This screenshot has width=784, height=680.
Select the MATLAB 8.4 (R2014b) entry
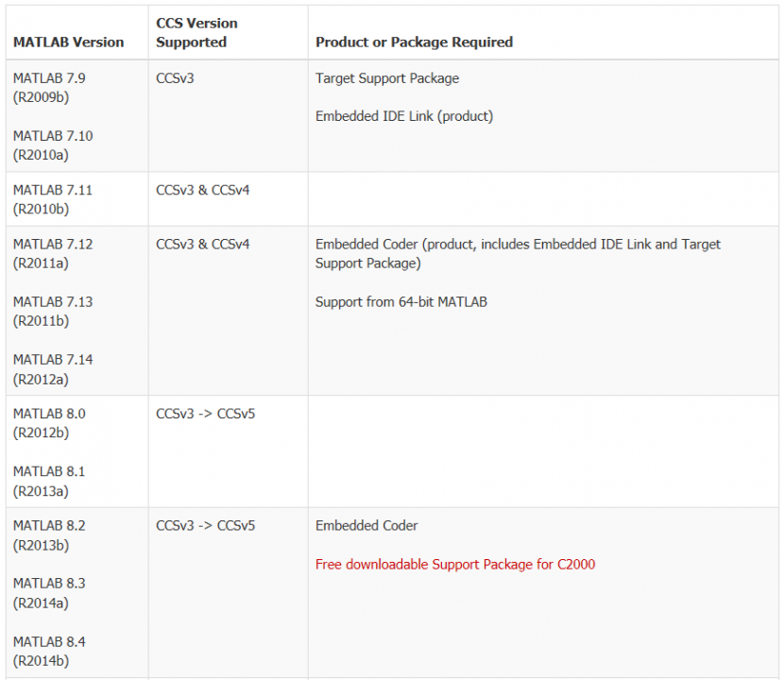point(49,651)
